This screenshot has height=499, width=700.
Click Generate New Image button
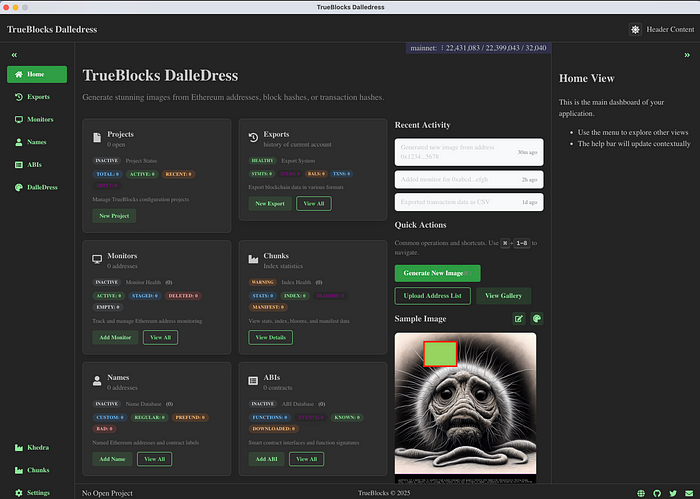pos(438,273)
